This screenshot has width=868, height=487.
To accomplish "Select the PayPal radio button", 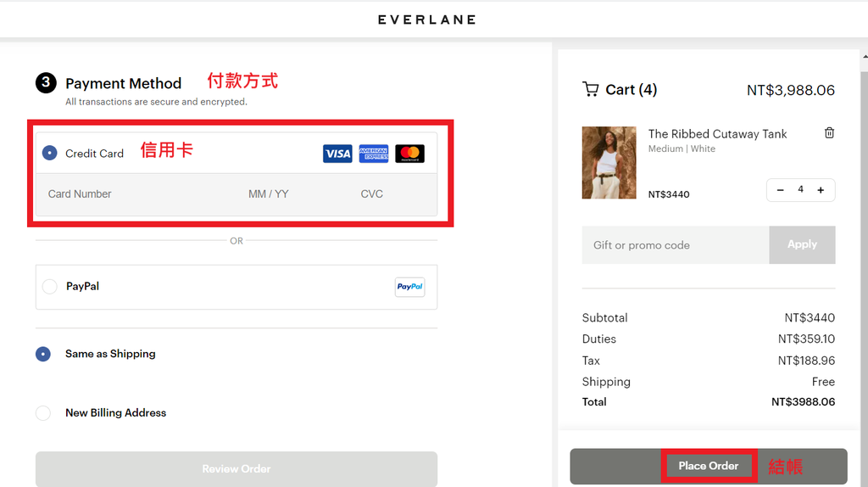I will click(50, 287).
